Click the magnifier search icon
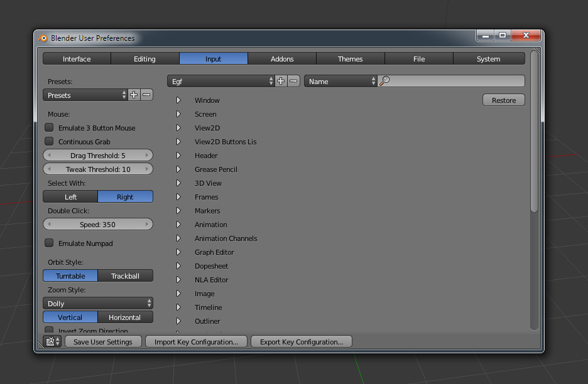Viewport: 588px width, 384px height. 384,81
